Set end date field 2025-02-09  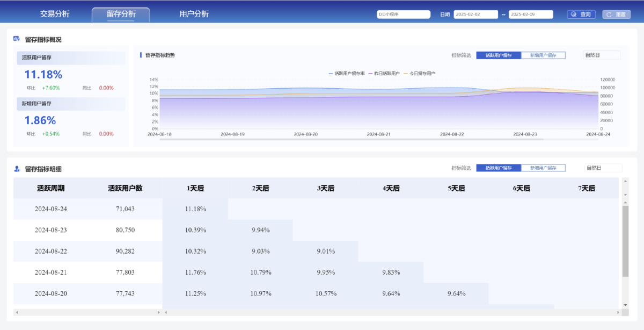click(531, 15)
